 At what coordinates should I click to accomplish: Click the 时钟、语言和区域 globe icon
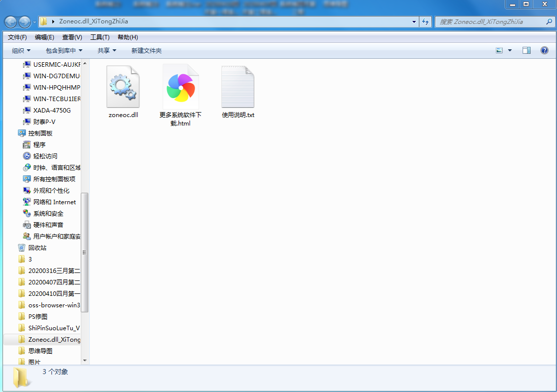tap(26, 167)
